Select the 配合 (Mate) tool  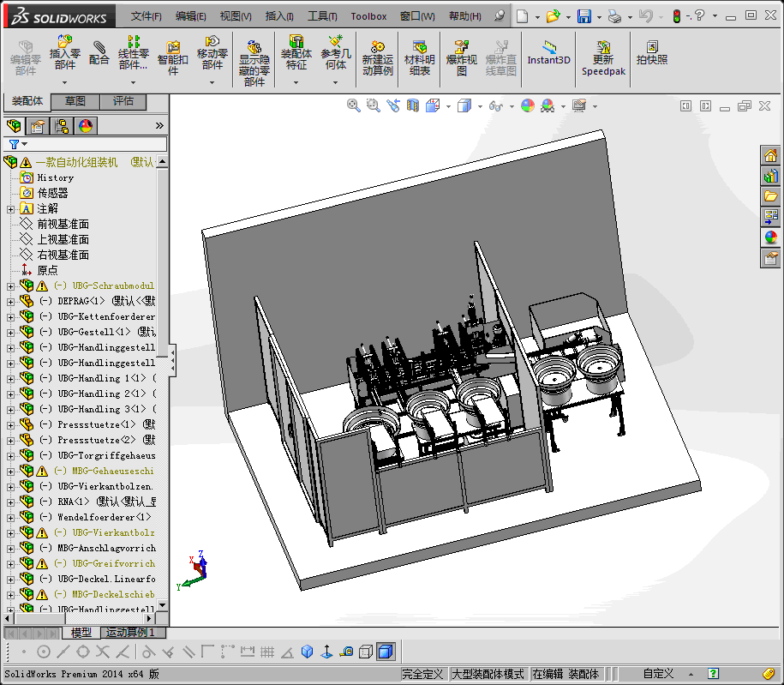coord(99,51)
